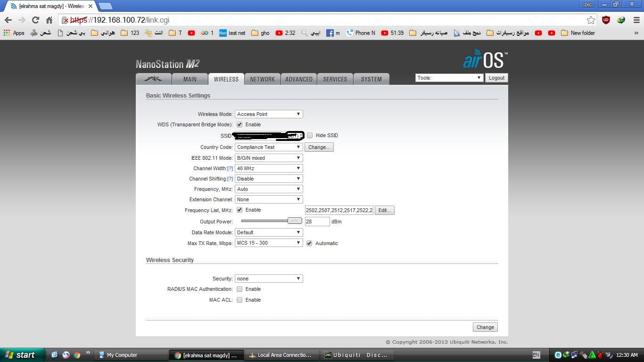Open the YouTube 2:32 bookmark
Image resolution: width=644 pixels, height=362 pixels.
(285, 33)
